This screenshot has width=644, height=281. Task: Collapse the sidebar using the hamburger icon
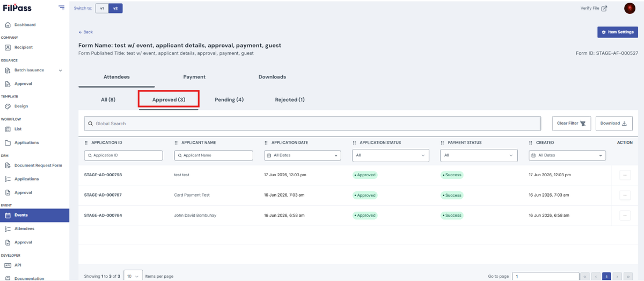click(62, 8)
